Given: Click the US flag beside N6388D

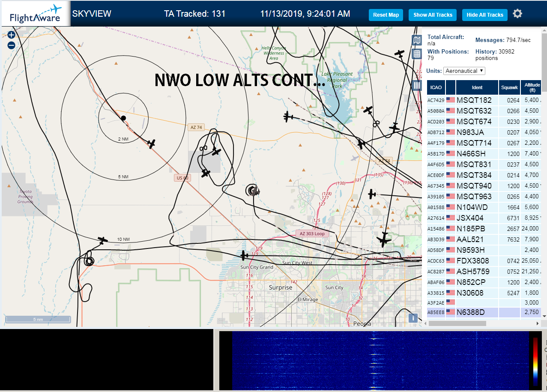Looking at the screenshot, I should (x=451, y=312).
